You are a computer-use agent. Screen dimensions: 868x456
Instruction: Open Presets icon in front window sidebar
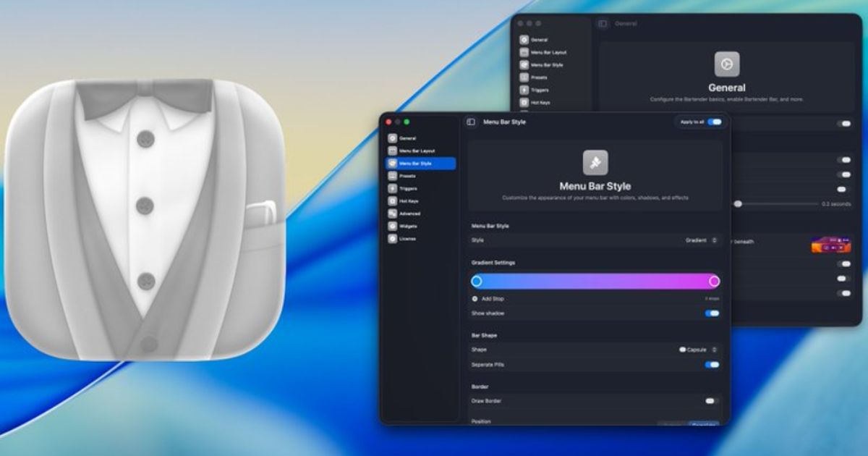coord(393,176)
